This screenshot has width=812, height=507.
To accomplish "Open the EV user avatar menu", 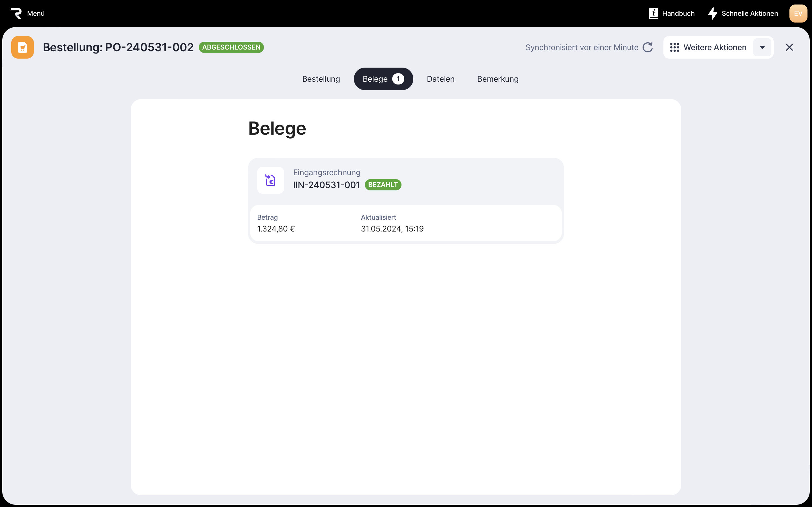I will (798, 14).
